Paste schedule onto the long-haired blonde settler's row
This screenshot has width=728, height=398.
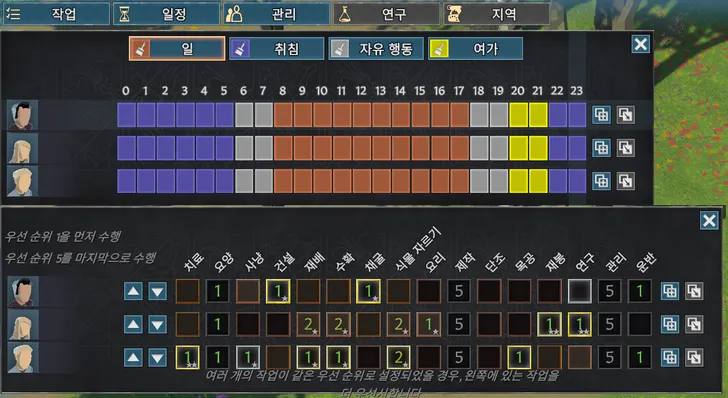tap(625, 148)
